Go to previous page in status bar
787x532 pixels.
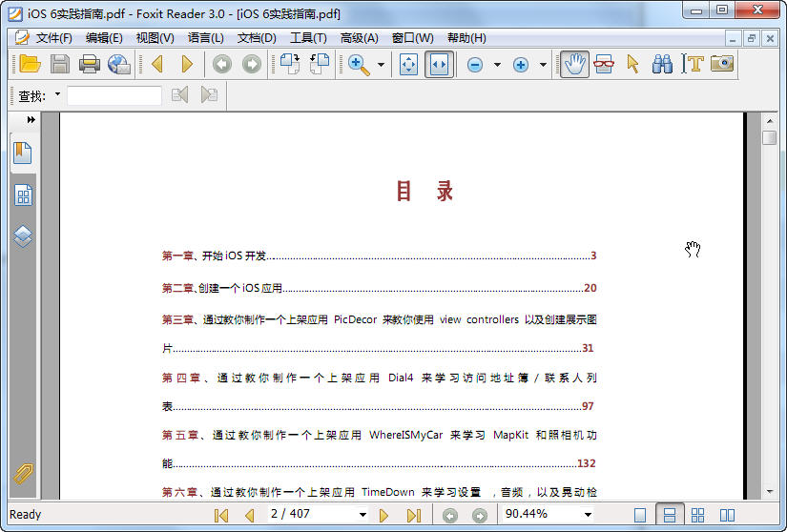tap(249, 515)
